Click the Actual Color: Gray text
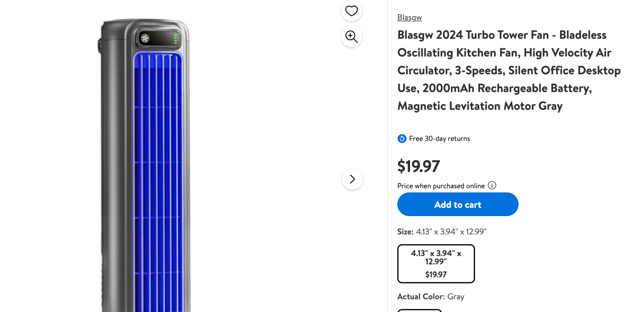The width and height of the screenshot is (644, 312). (431, 297)
